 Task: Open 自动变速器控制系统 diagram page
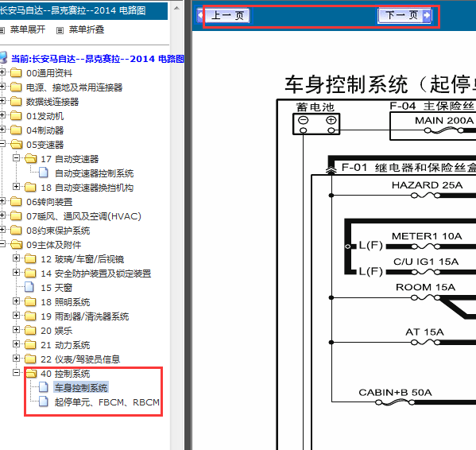click(x=94, y=173)
